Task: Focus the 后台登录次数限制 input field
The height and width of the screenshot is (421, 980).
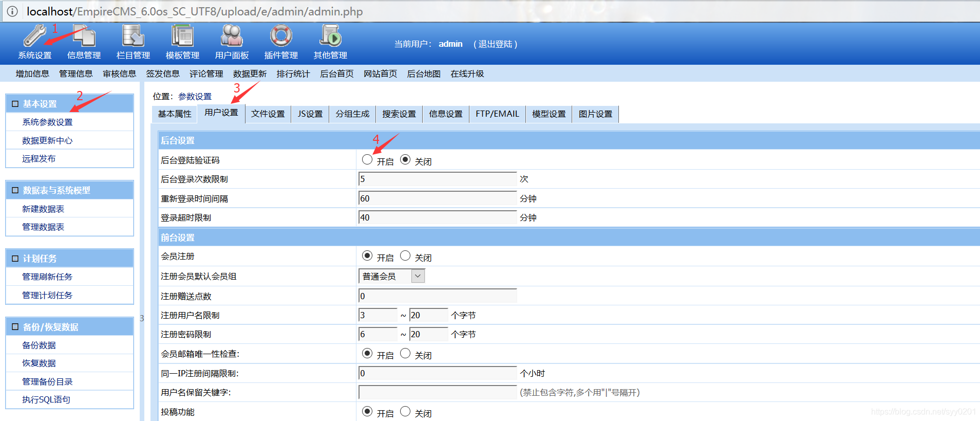Action: pyautogui.click(x=438, y=179)
